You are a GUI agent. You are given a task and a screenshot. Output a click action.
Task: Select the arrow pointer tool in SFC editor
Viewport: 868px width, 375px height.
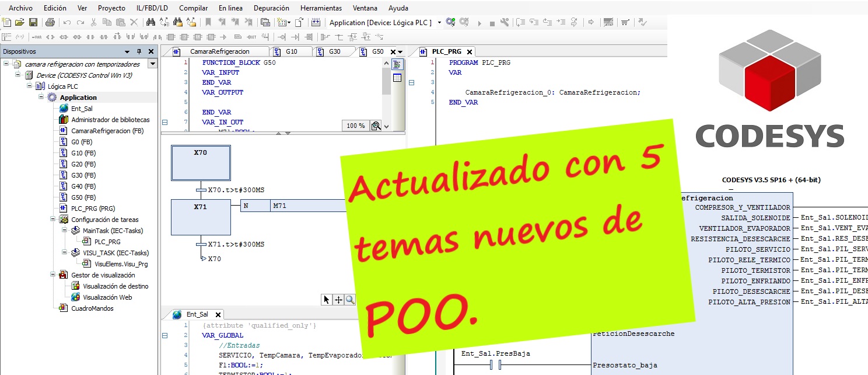pos(327,300)
